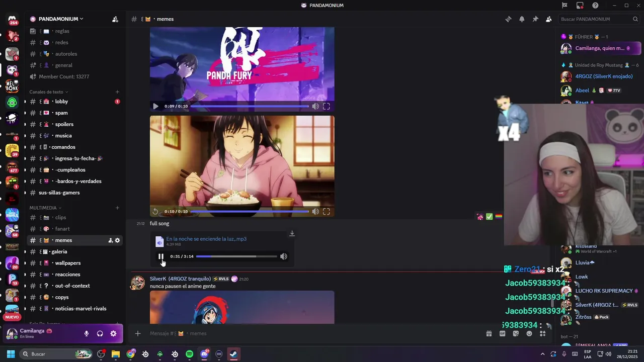Mute the mp3 audio volume icon
This screenshot has width=644, height=362.
284,256
